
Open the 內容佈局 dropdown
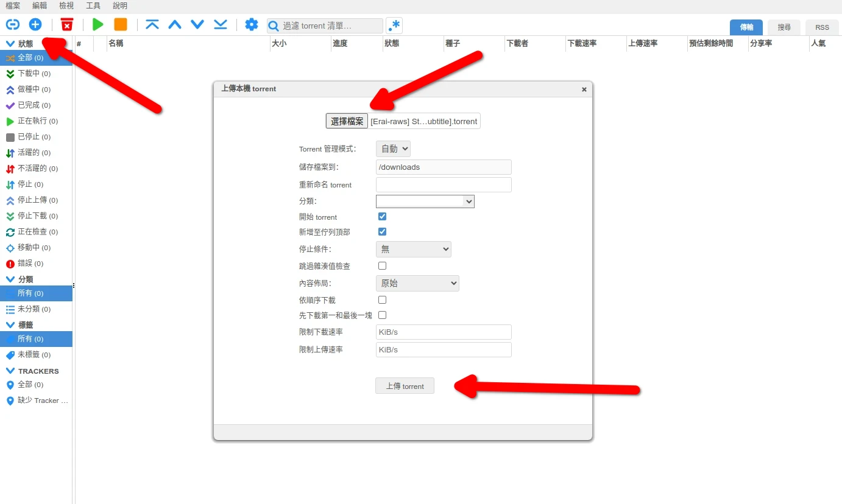417,283
